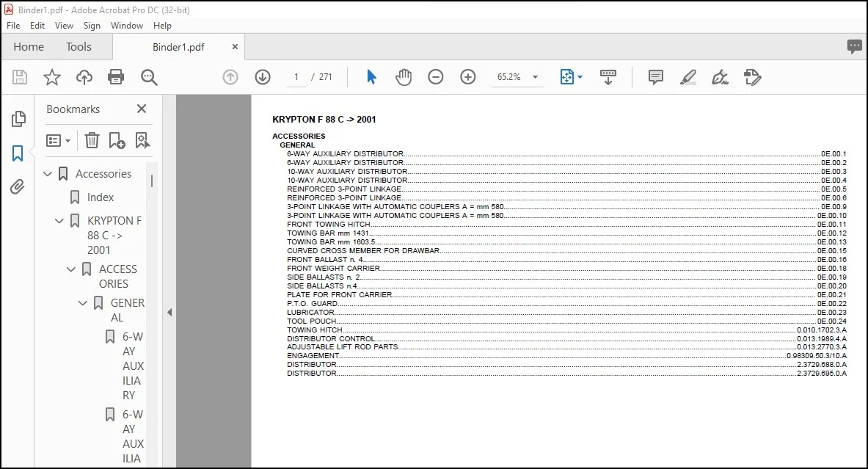Viewport: 868px width, 469px height.
Task: Open the ENGAGEMENT index entry
Action: [x=566, y=355]
